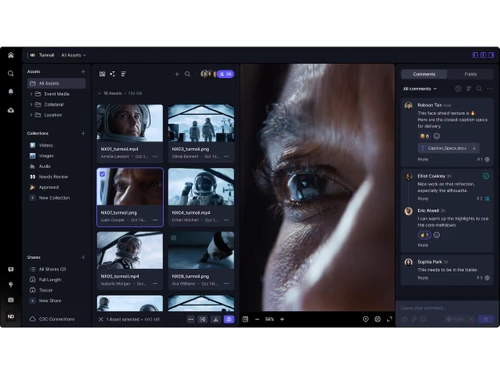
Task: Clear selection with the X beside '1 Asset selected'
Action: pyautogui.click(x=101, y=319)
